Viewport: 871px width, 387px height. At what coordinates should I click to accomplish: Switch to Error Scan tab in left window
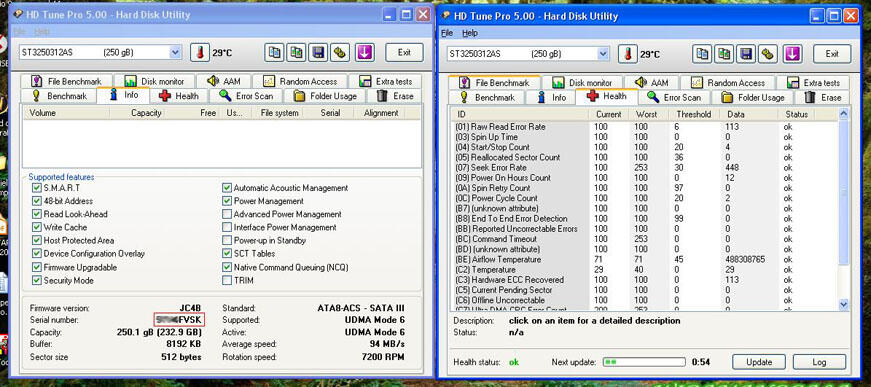(247, 96)
